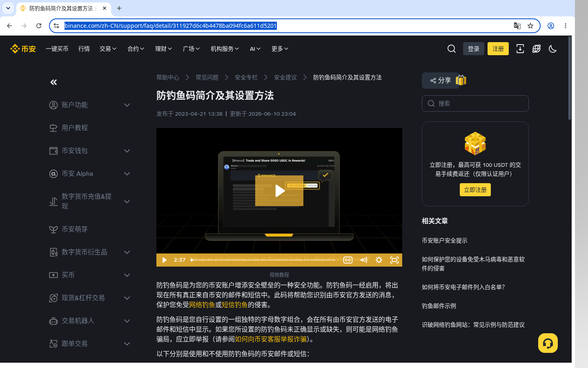Go back in browser history
Viewport: 588px width, 368px height.
[x=9, y=26]
